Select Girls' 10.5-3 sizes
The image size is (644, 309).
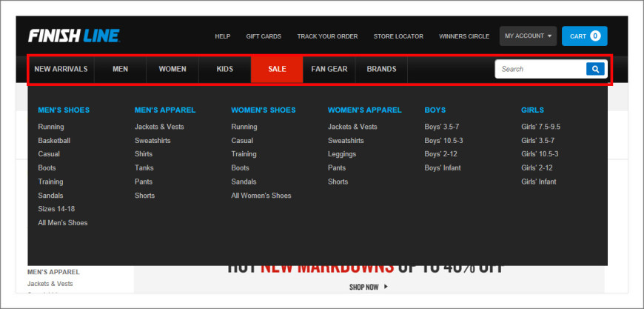pyautogui.click(x=540, y=154)
